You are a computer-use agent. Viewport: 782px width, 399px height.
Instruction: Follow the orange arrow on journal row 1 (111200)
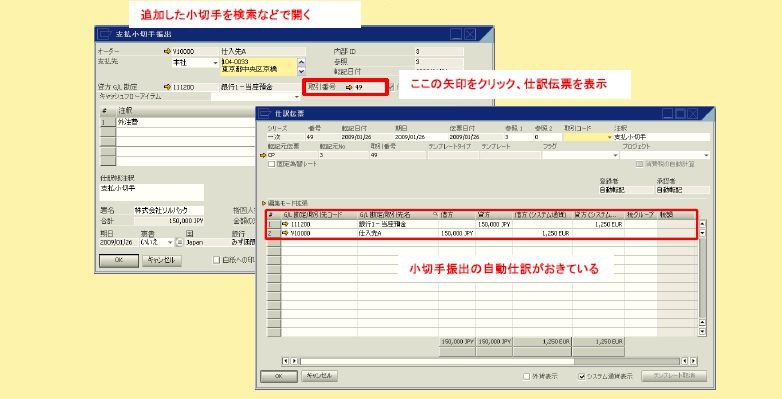tap(285, 224)
